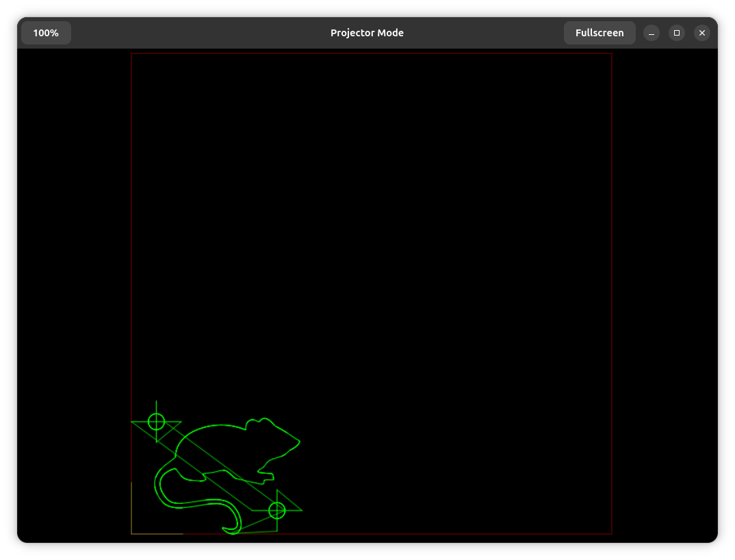
Task: Toggle Fullscreen mode for Projector Mode
Action: 599,32
